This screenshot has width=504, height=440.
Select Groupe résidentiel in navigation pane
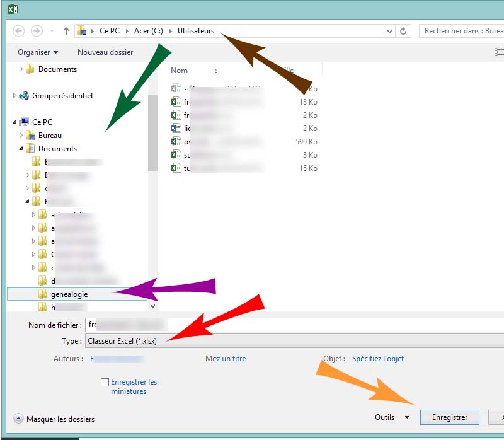62,96
